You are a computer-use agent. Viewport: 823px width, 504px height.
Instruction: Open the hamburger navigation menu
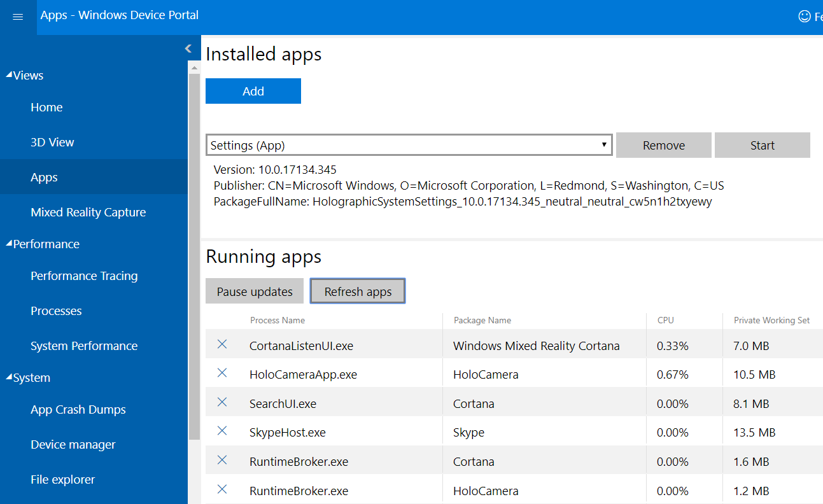point(18,17)
